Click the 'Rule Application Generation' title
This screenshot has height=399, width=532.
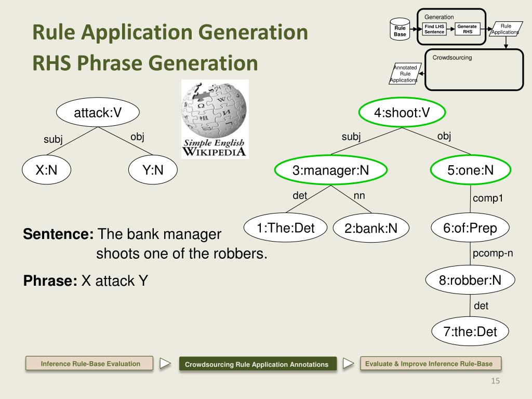coord(170,32)
